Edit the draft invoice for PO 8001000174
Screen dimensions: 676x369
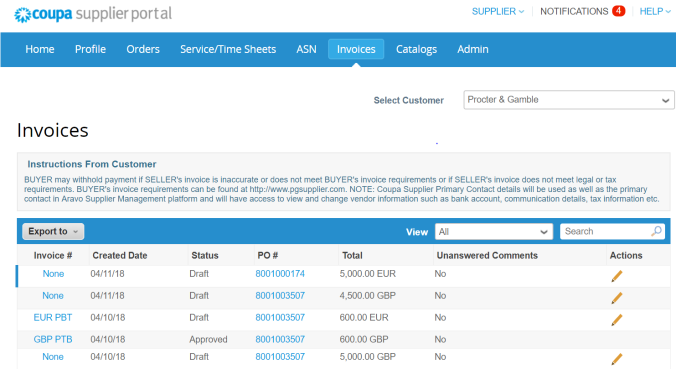(x=617, y=276)
